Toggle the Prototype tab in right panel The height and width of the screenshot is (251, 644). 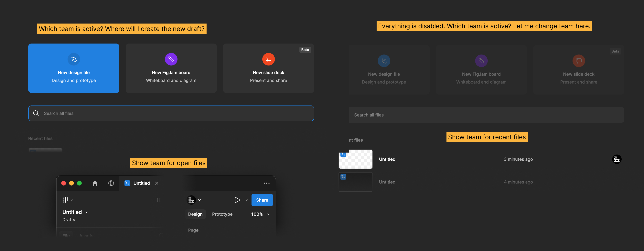[x=222, y=214]
